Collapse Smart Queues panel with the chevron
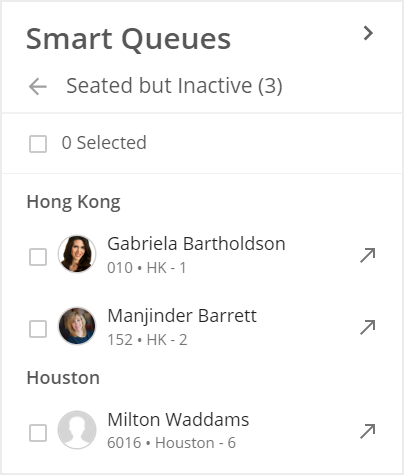Image resolution: width=404 pixels, height=475 pixels. (x=368, y=33)
